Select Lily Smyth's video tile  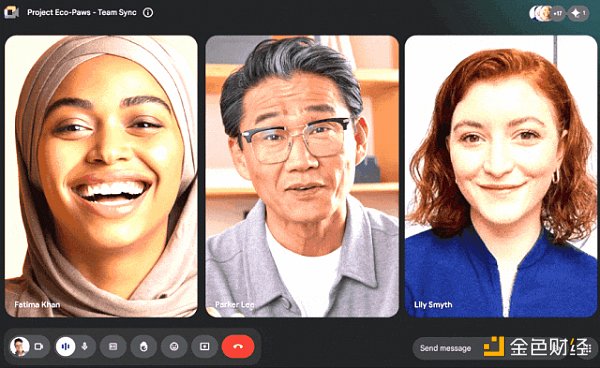tap(501, 176)
